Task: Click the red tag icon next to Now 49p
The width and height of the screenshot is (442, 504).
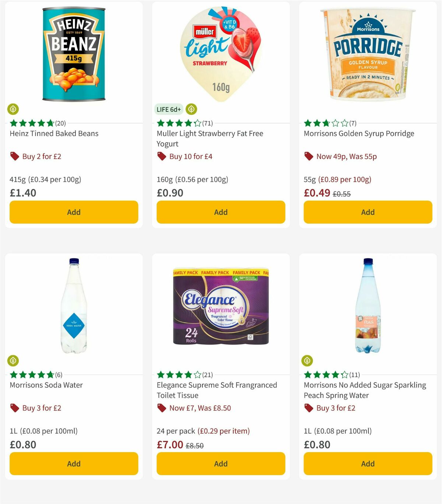Action: (x=309, y=156)
